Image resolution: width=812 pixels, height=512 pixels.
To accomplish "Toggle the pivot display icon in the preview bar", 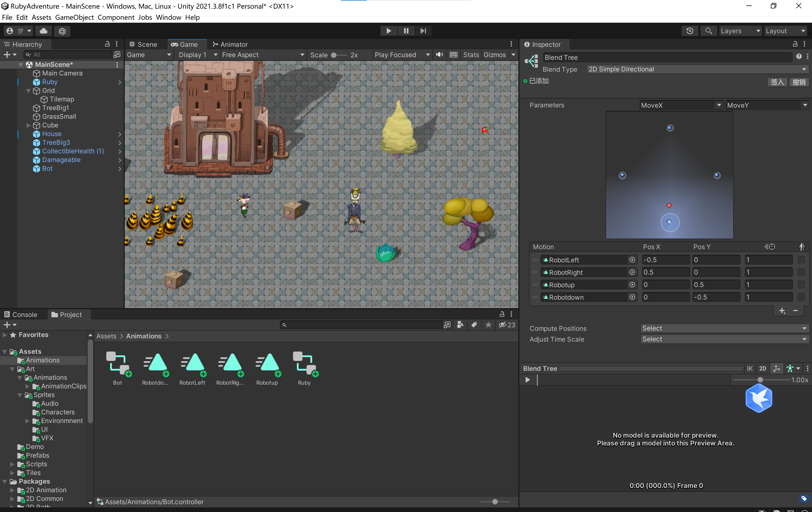I will pos(776,368).
